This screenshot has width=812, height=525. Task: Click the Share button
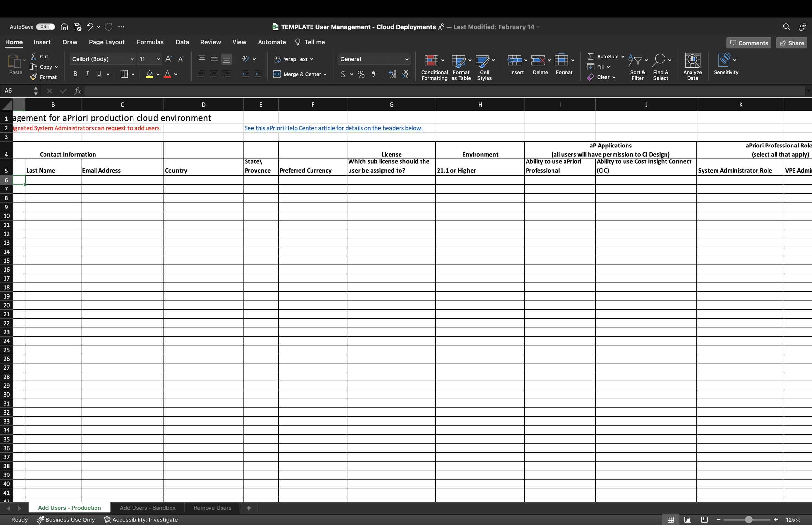[791, 43]
